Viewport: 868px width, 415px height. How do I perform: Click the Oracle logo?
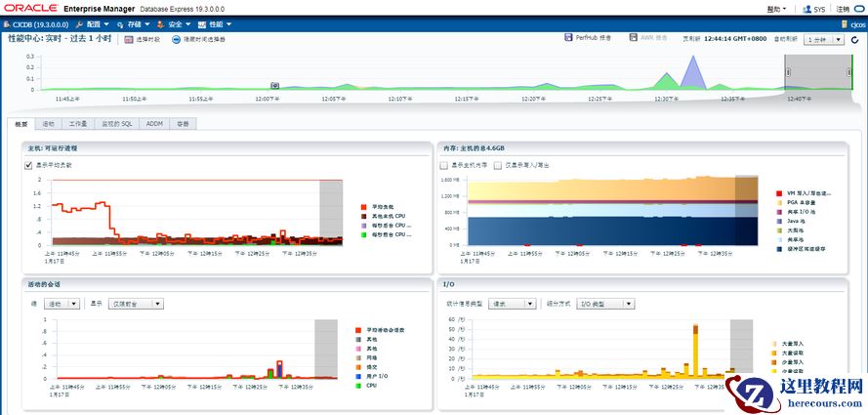click(30, 8)
